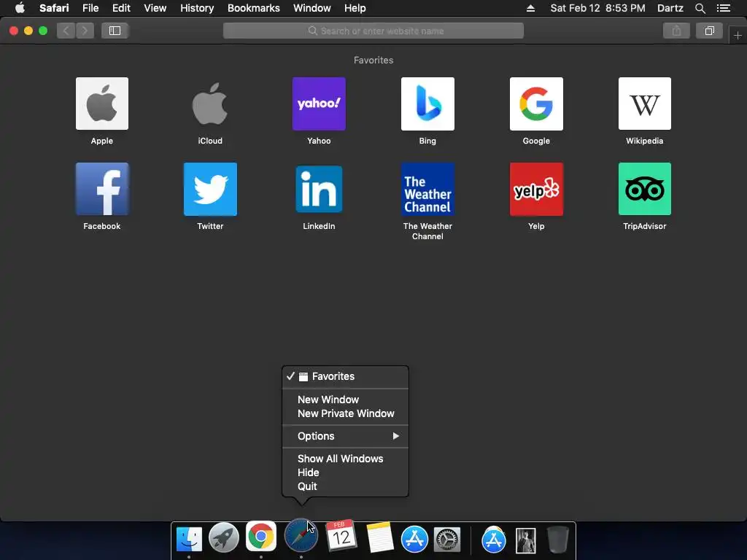
Task: Open the Help menu
Action: [x=355, y=8]
